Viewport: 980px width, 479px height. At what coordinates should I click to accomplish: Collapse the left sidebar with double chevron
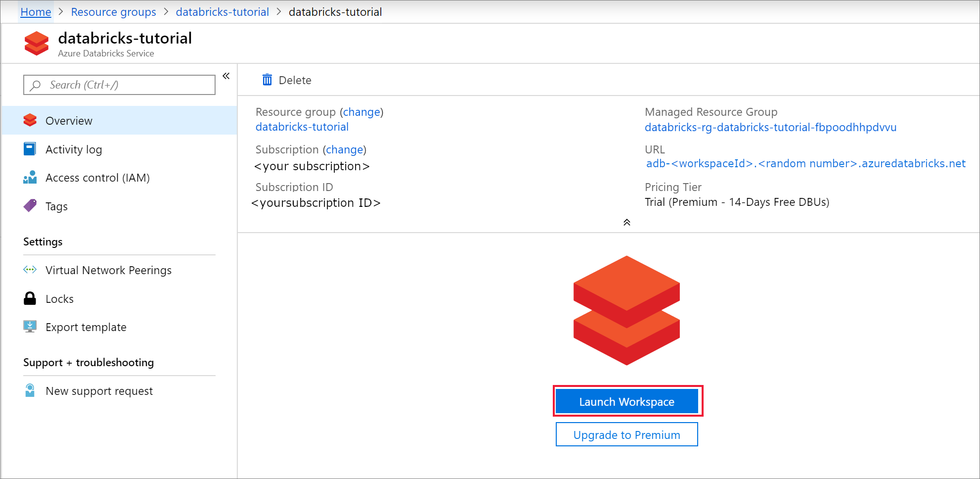click(x=226, y=76)
